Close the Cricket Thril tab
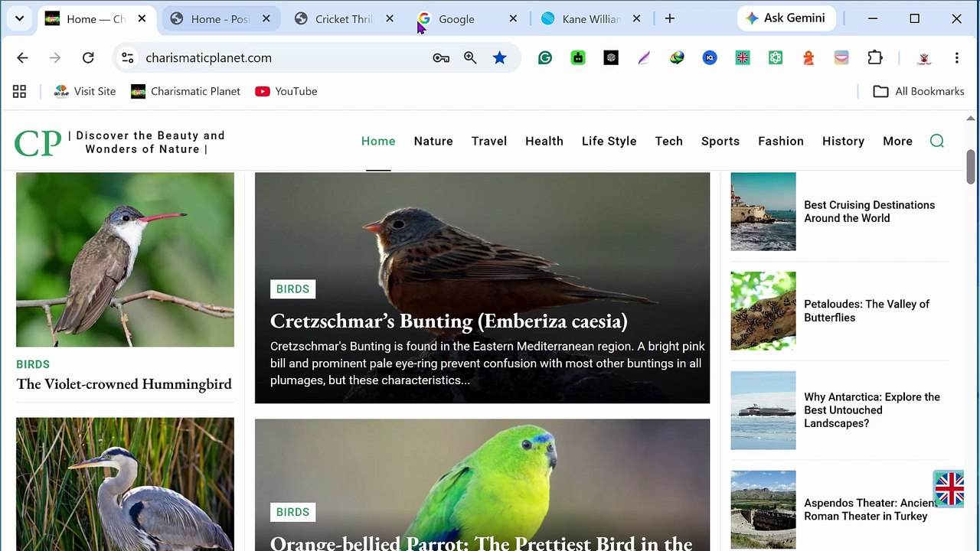Screen dimensions: 980x551 point(390,19)
